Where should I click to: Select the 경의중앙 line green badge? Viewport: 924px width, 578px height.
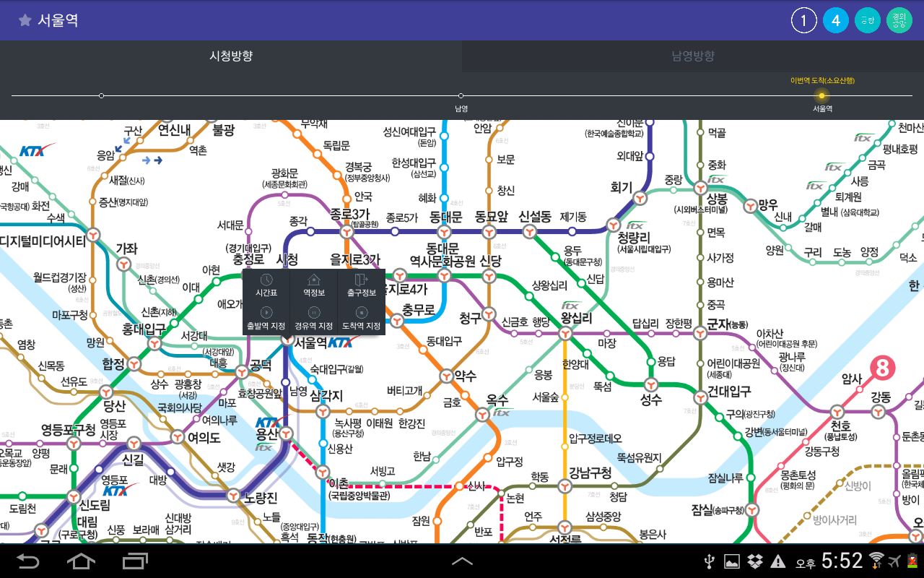click(x=899, y=20)
